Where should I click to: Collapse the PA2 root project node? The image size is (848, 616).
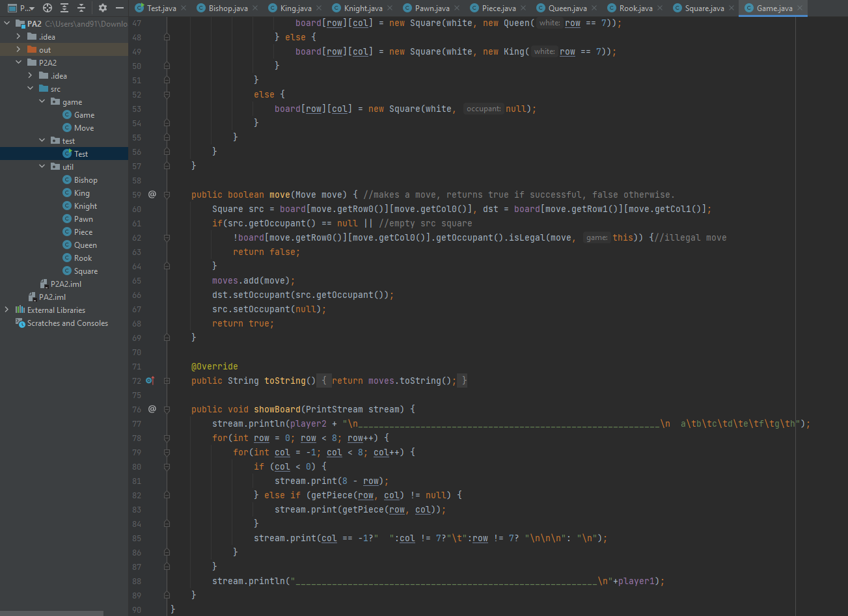tap(7, 21)
